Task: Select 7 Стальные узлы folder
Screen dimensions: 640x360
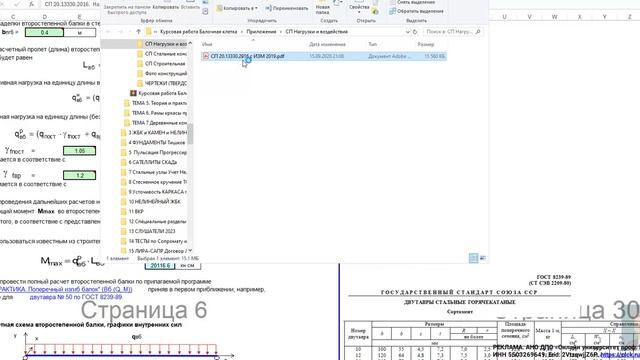Action: point(154,172)
